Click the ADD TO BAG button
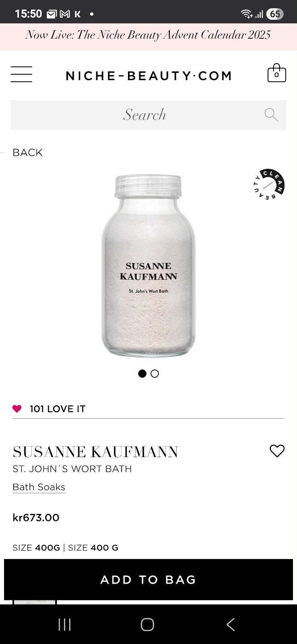The width and height of the screenshot is (297, 644). (148, 580)
